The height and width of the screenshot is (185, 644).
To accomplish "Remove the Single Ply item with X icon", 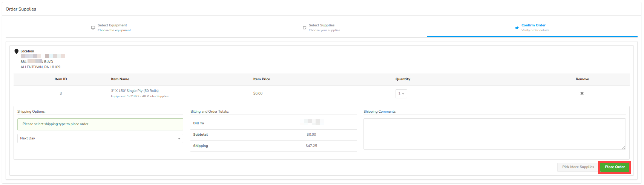I will coord(582,93).
